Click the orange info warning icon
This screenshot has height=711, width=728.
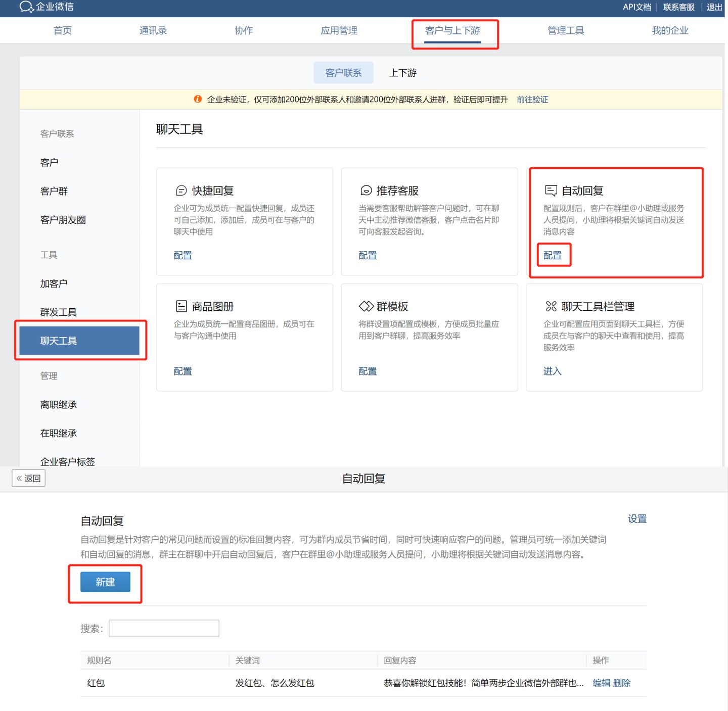click(x=198, y=99)
